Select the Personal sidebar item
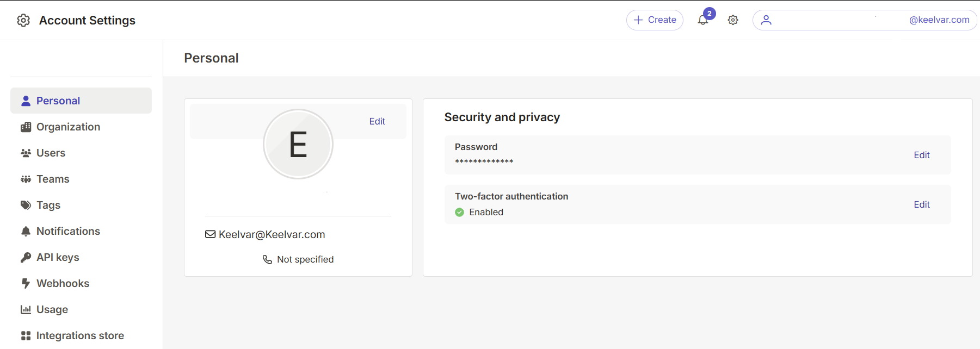The image size is (980, 349). click(81, 101)
